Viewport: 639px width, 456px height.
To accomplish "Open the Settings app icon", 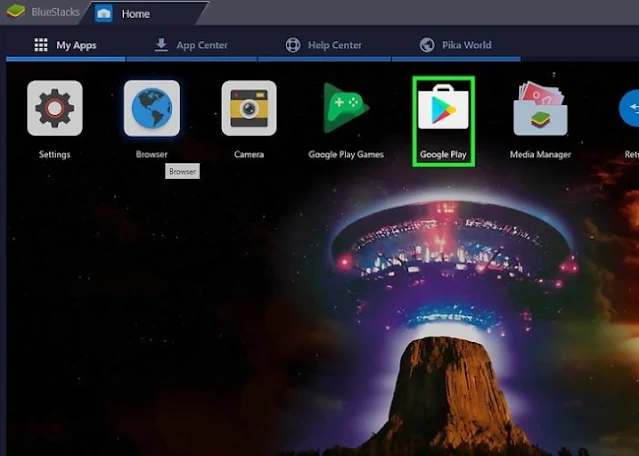I will (x=55, y=108).
